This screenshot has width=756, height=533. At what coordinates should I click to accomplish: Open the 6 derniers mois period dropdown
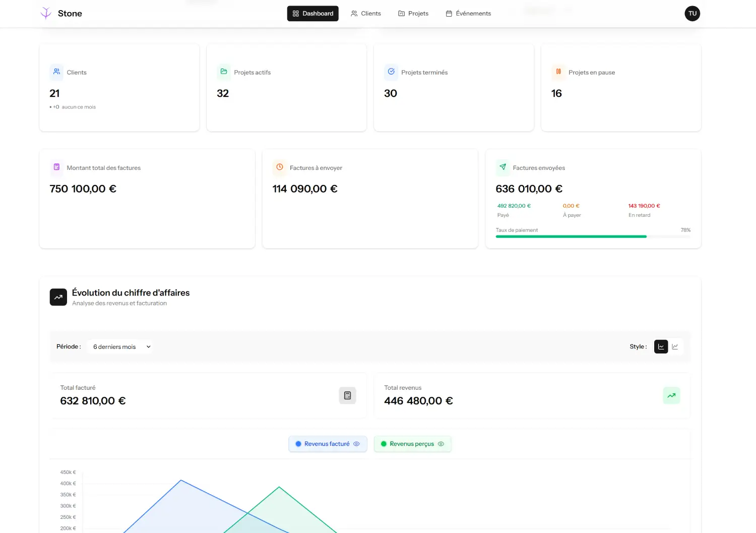[x=120, y=346]
